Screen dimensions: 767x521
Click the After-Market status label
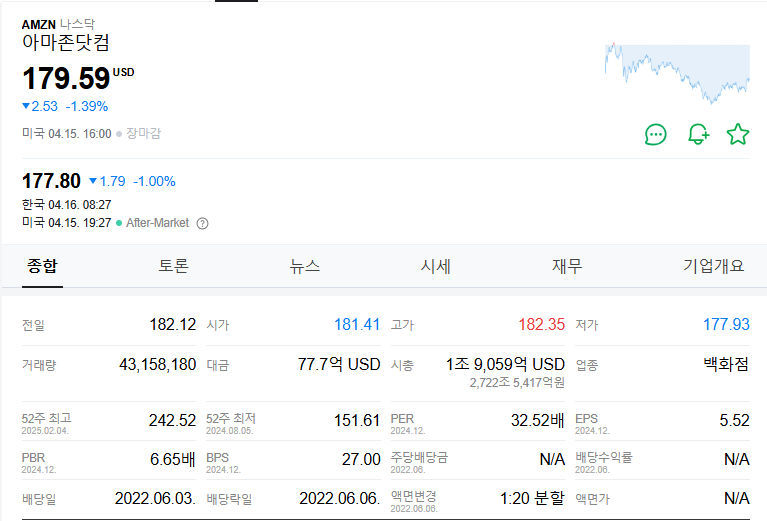[158, 223]
